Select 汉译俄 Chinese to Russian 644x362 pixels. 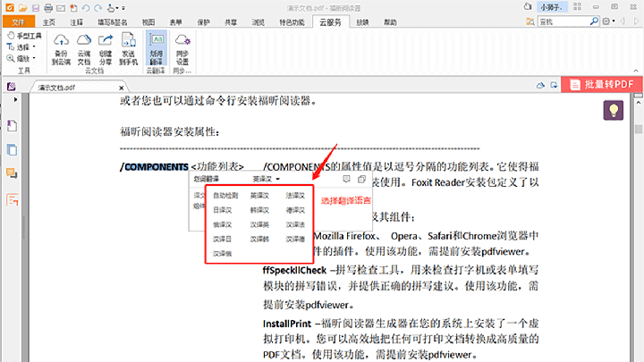[222, 254]
